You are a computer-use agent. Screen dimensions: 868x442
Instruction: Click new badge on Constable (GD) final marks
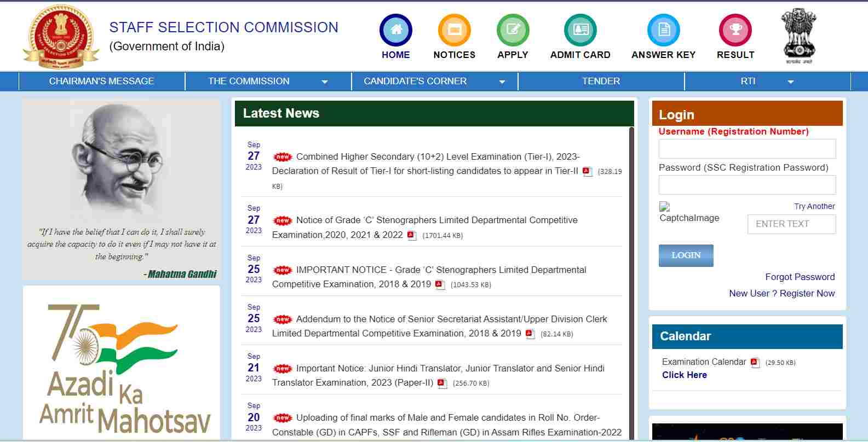coord(283,418)
